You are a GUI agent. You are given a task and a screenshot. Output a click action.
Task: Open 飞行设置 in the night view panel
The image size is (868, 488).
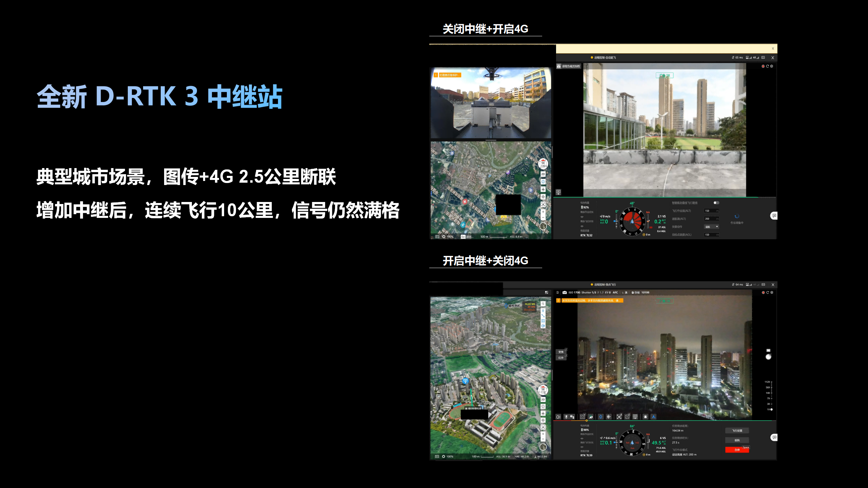point(737,431)
